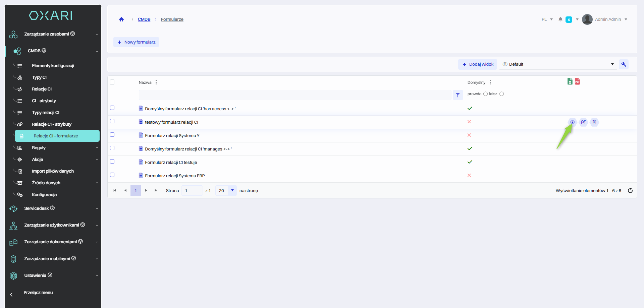Apply the Nazwa column filter funnel
This screenshot has height=308, width=644.
click(x=458, y=95)
